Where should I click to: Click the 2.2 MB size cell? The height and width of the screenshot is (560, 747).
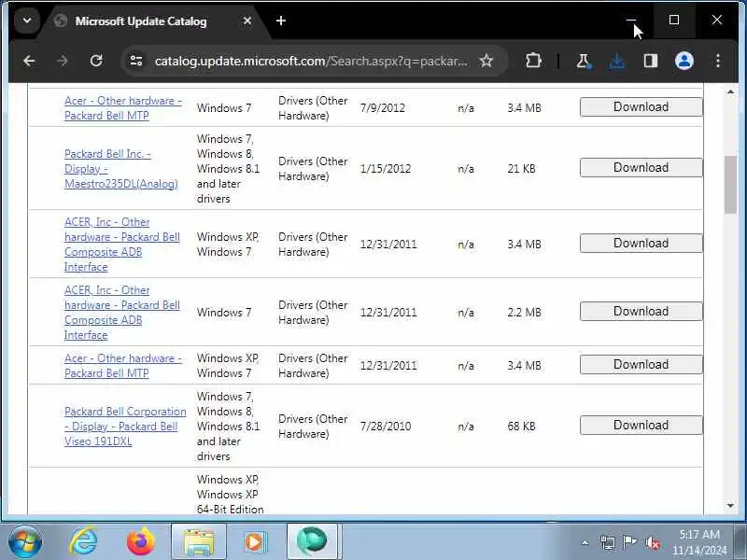point(524,313)
